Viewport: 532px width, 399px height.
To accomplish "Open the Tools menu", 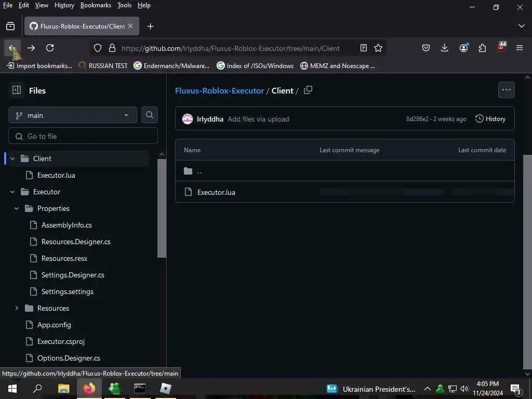I will pos(124,5).
